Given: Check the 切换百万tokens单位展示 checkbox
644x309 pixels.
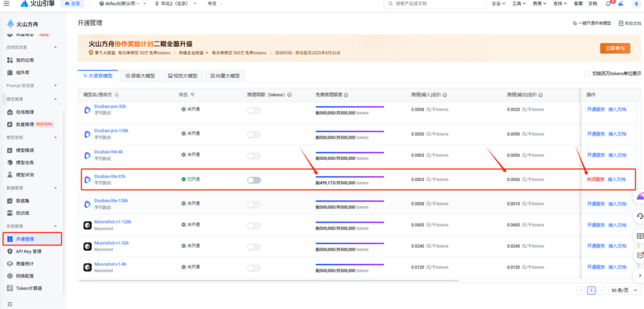Looking at the screenshot, I should [587, 73].
